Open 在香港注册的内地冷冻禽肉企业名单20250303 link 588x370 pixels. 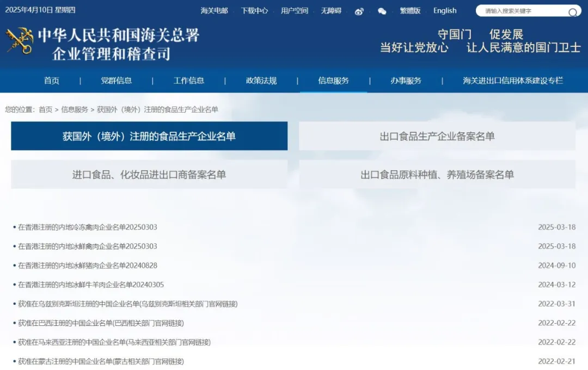[x=88, y=227]
